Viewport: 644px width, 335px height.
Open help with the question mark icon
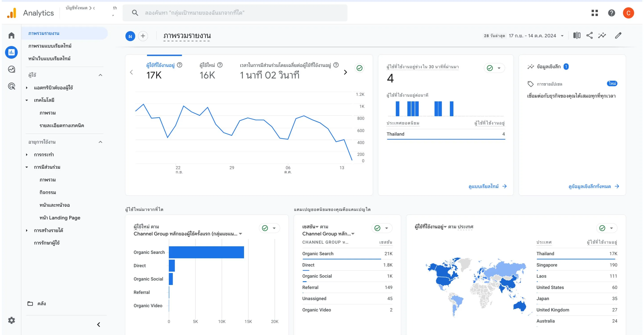612,13
